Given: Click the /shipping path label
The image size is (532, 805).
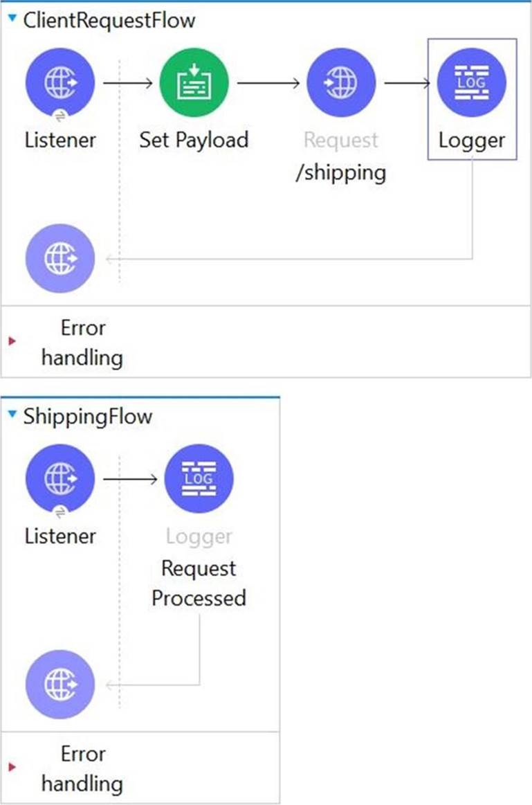Looking at the screenshot, I should (x=341, y=172).
